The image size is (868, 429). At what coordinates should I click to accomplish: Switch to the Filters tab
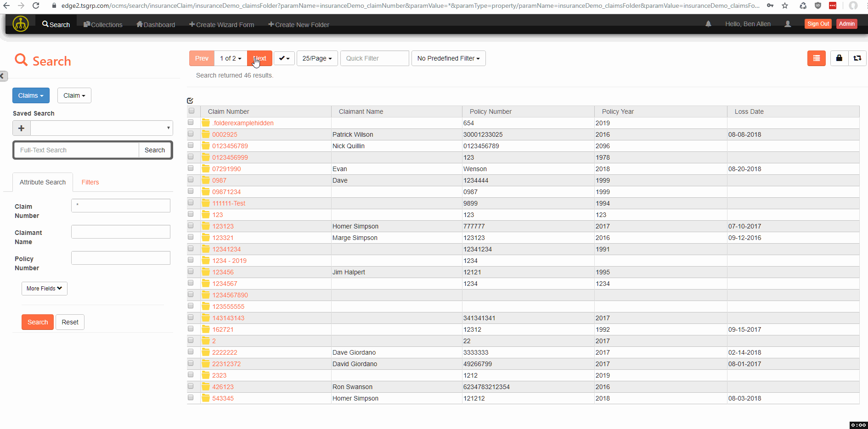pyautogui.click(x=90, y=182)
